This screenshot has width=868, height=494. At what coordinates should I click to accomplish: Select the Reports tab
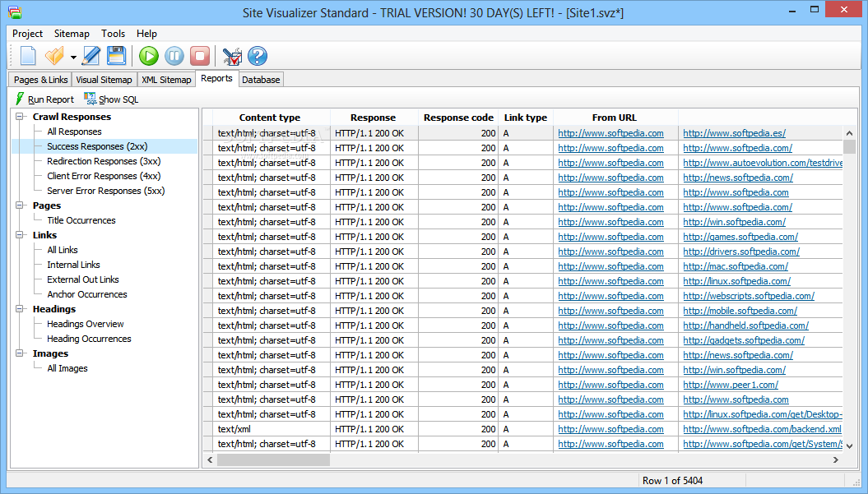tap(216, 79)
